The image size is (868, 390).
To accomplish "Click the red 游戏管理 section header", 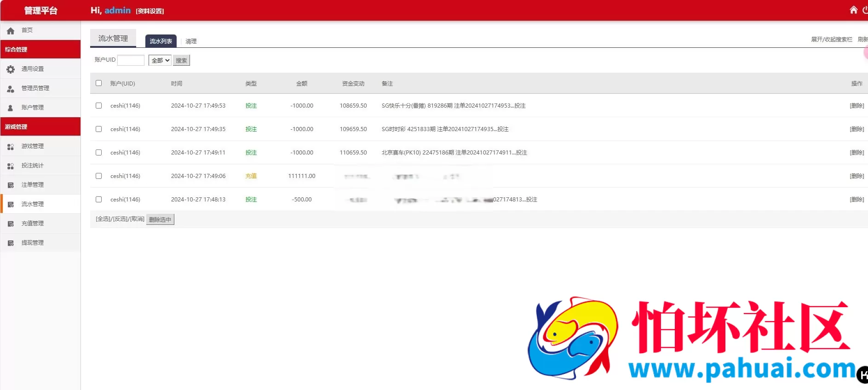I will [x=40, y=126].
